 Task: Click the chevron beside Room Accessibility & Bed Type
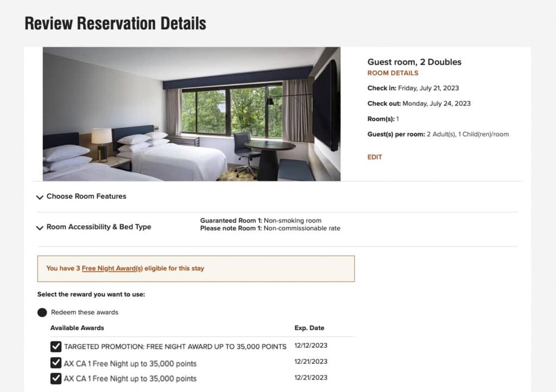click(x=40, y=227)
